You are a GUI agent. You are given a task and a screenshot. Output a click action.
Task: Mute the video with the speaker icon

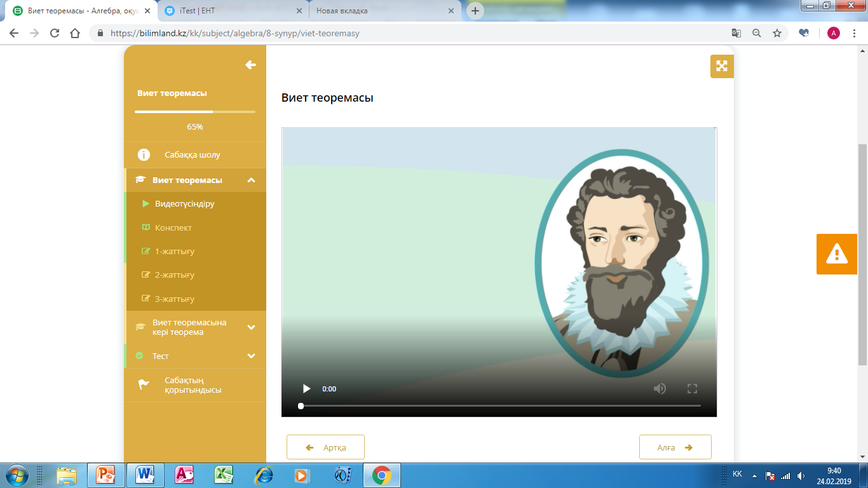tap(660, 389)
